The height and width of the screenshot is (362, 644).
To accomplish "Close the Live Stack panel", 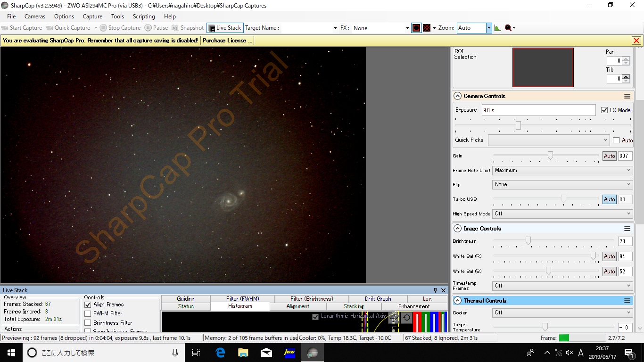I will [x=443, y=290].
